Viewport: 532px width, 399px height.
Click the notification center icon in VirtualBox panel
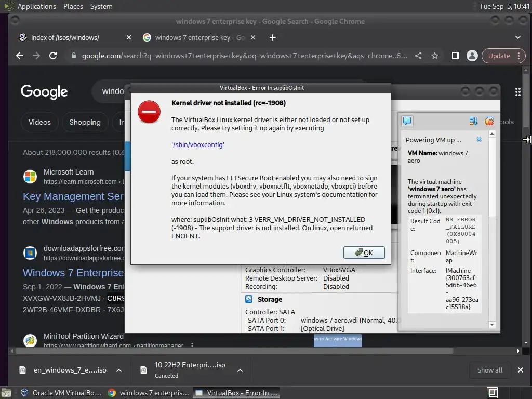pyautogui.click(x=407, y=121)
